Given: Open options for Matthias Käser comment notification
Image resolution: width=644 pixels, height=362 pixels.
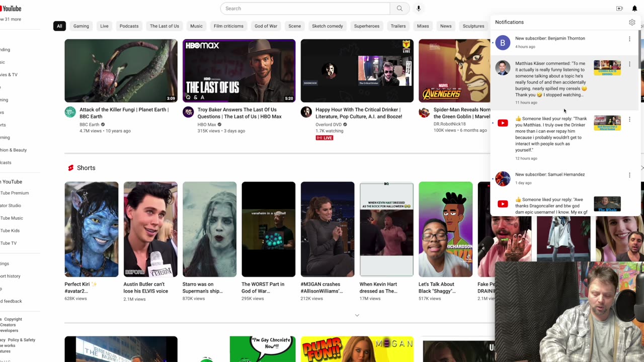Looking at the screenshot, I should (x=629, y=64).
